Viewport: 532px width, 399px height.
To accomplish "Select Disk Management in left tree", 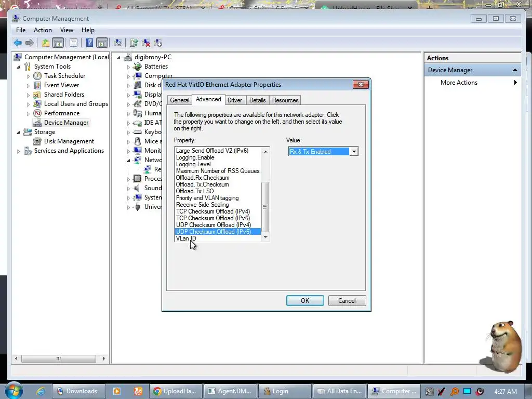I will [69, 141].
